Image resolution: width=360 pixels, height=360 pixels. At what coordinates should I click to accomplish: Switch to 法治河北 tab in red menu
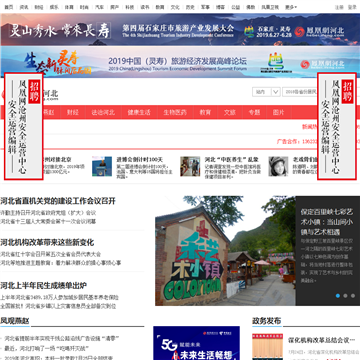(103, 112)
